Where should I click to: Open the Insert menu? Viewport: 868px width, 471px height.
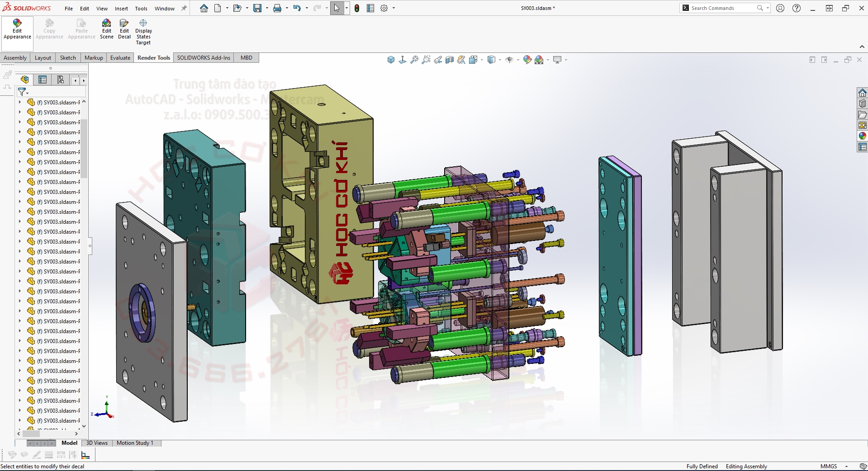coord(121,9)
